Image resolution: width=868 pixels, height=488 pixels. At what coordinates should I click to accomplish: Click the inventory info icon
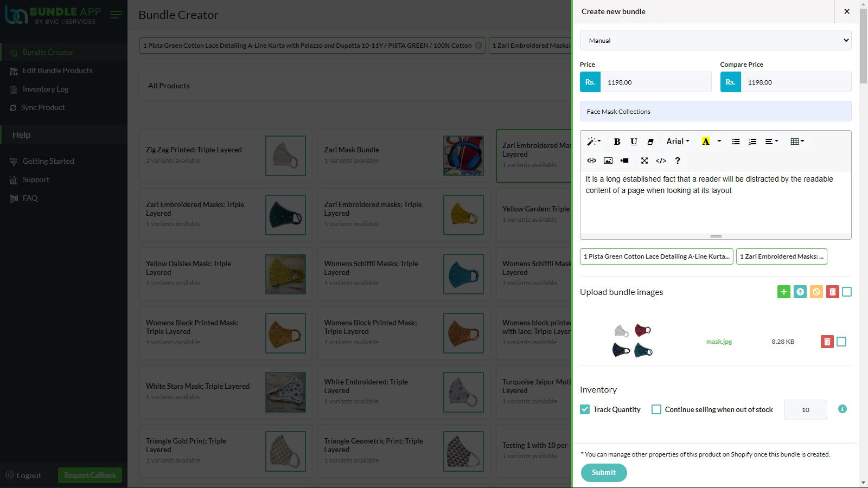coord(843,409)
